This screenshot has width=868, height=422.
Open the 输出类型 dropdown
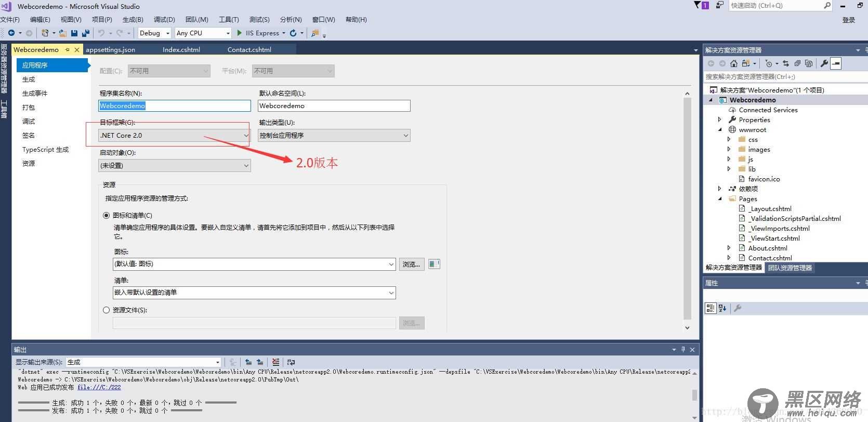pyautogui.click(x=334, y=136)
